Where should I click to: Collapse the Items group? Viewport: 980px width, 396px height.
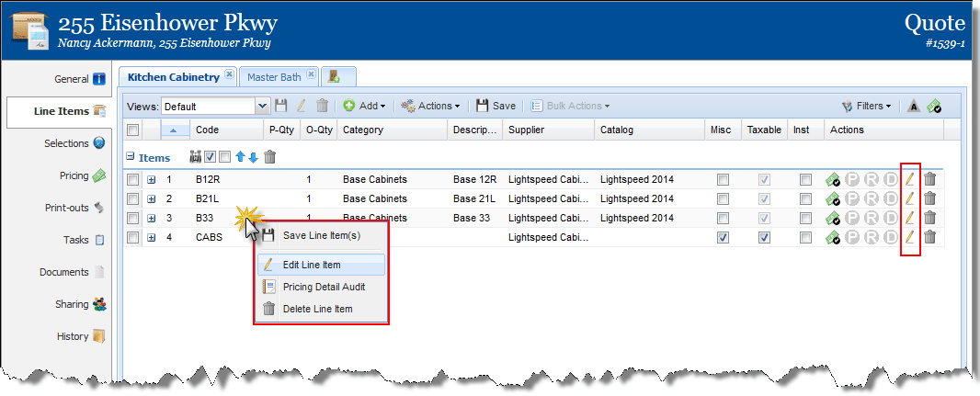tap(130, 157)
